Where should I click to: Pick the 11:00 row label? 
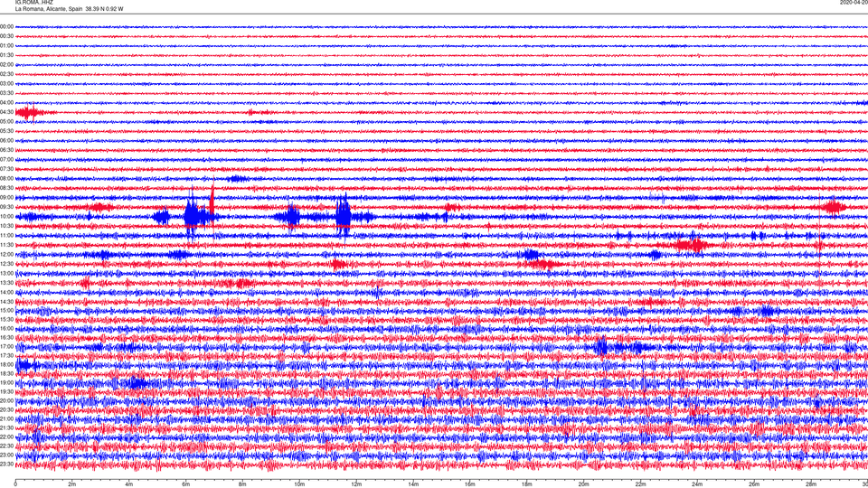tap(6, 235)
